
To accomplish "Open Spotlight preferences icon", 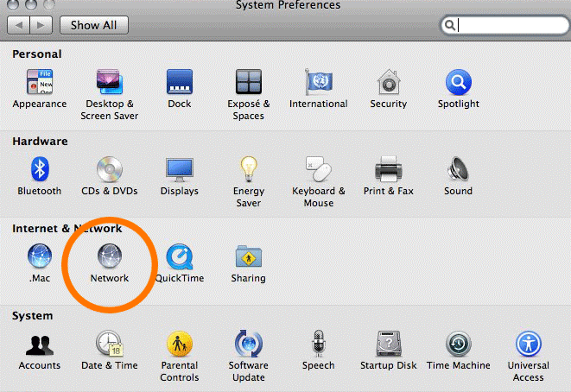I will [x=459, y=81].
